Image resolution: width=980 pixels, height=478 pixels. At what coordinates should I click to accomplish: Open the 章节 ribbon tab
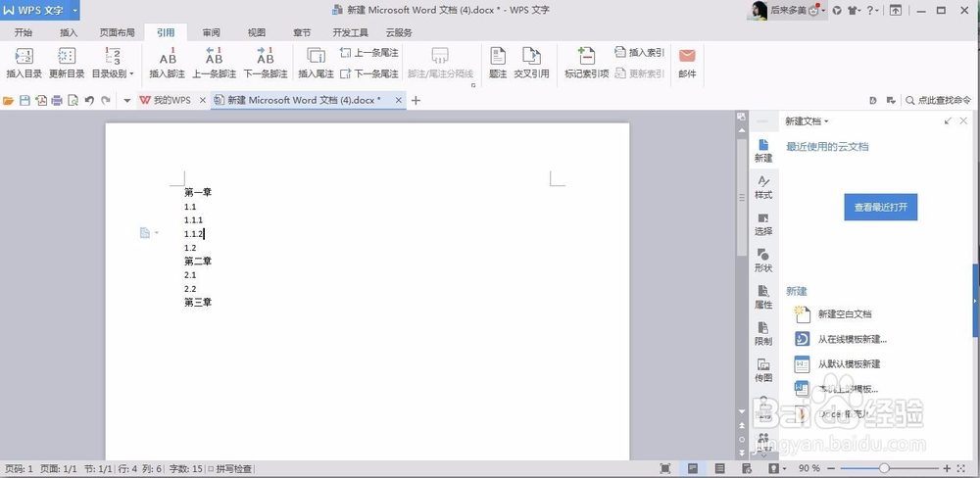coord(302,32)
